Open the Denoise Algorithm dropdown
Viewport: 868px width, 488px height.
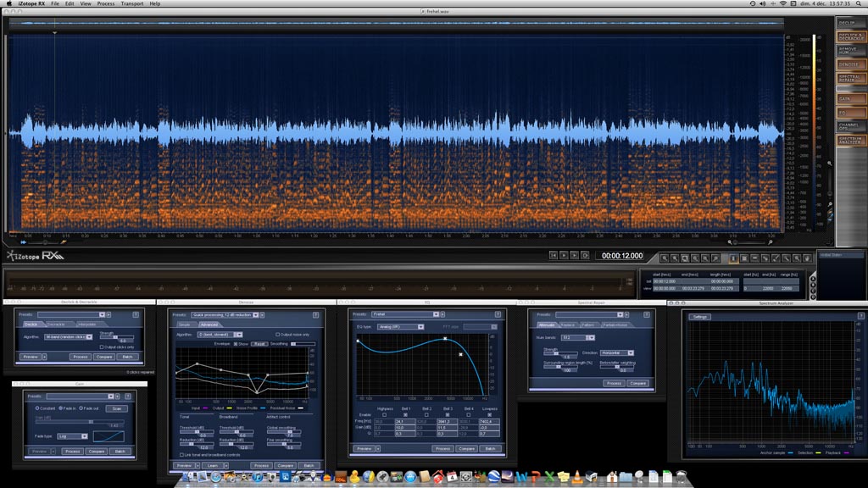coord(220,335)
